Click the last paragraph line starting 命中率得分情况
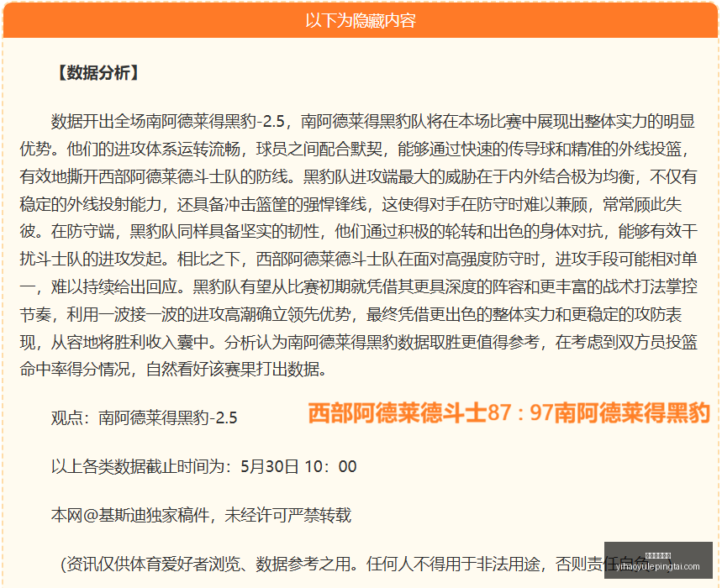 click(x=173, y=369)
